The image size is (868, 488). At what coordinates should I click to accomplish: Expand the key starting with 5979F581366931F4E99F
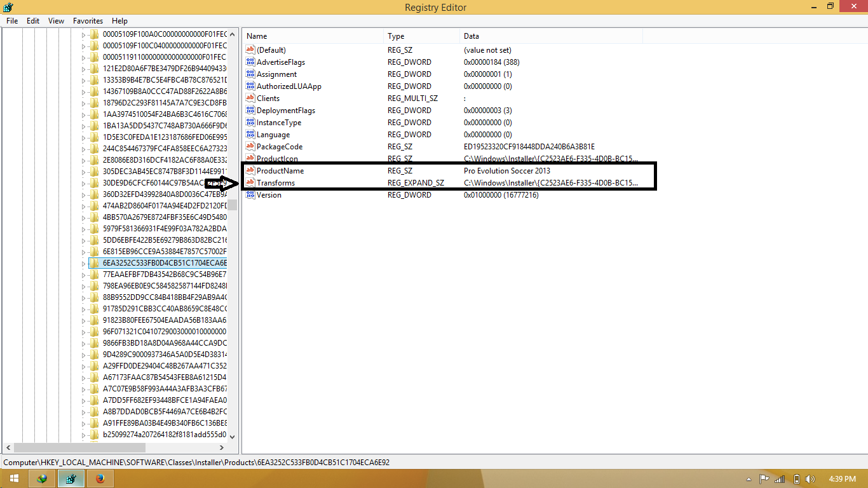tap(85, 227)
